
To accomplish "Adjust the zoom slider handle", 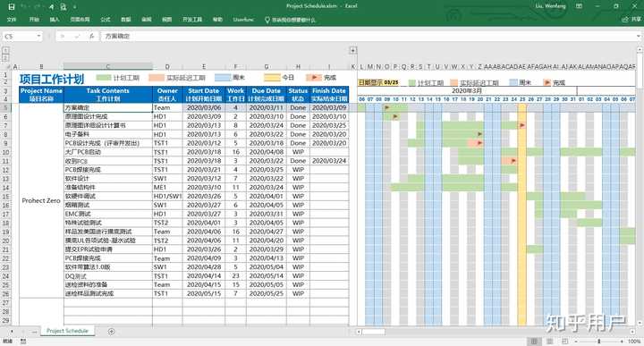I will (x=599, y=341).
